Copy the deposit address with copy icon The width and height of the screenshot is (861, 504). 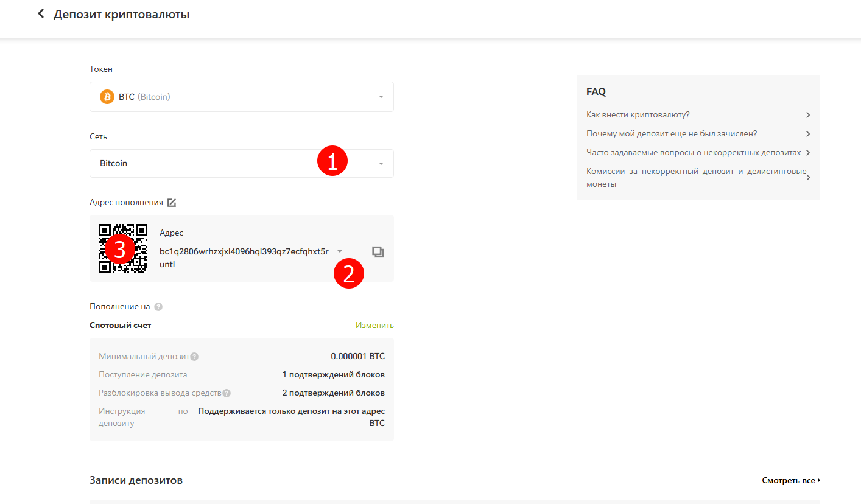click(x=378, y=252)
